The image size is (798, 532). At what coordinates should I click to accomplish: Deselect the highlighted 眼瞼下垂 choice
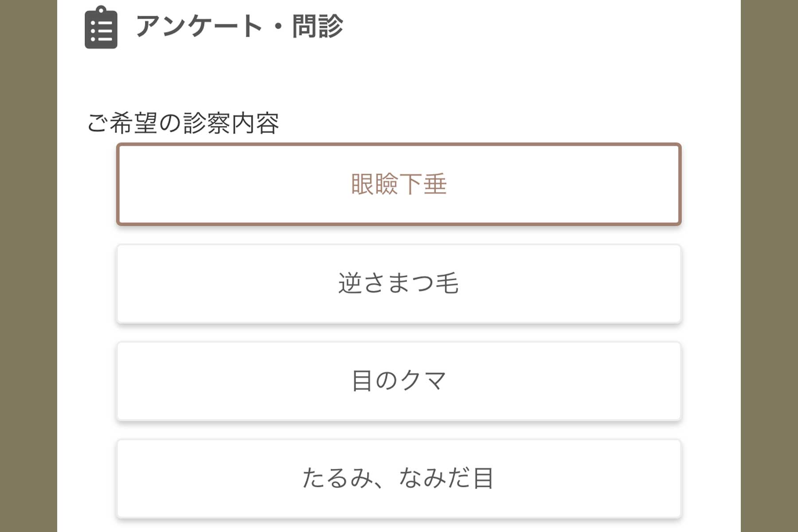point(399,184)
